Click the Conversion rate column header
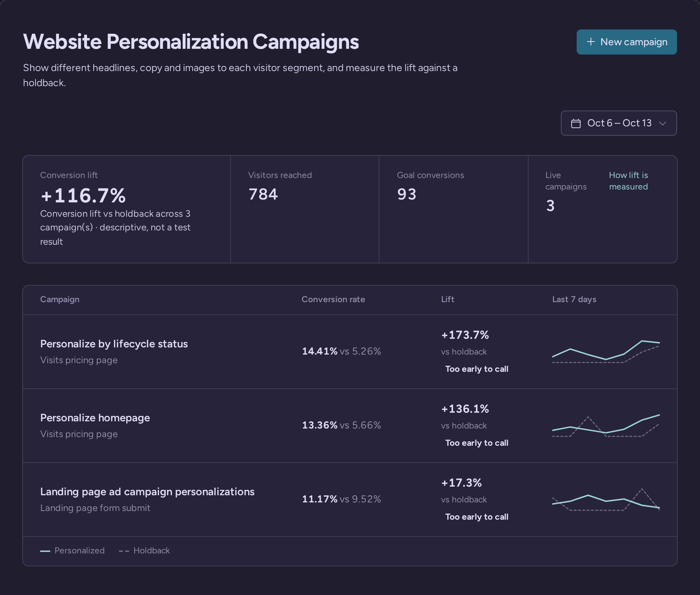Image resolution: width=700 pixels, height=595 pixels. click(x=333, y=299)
